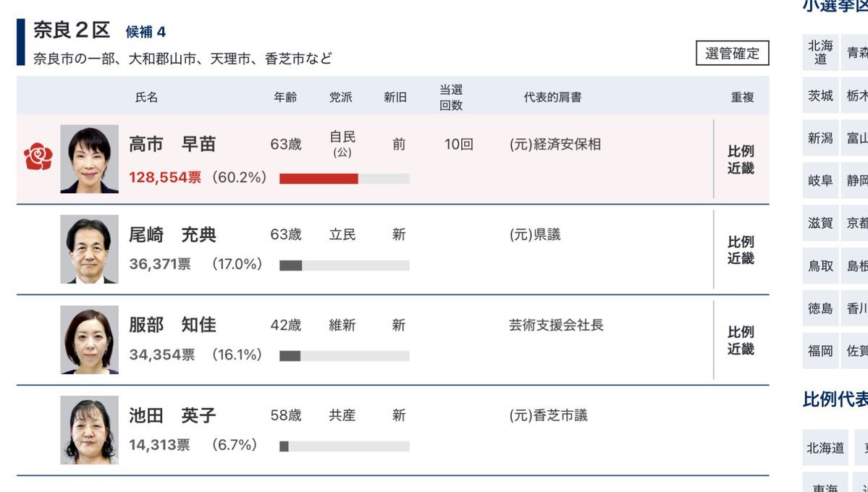Image resolution: width=868 pixels, height=492 pixels.
Task: Click 池田 英子 candidate photo
Action: pos(89,430)
